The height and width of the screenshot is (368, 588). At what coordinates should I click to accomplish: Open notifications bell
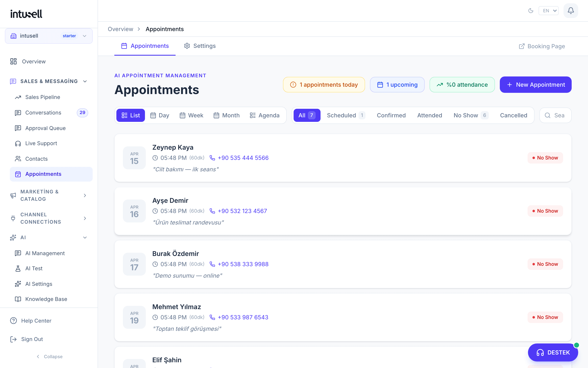click(x=571, y=11)
